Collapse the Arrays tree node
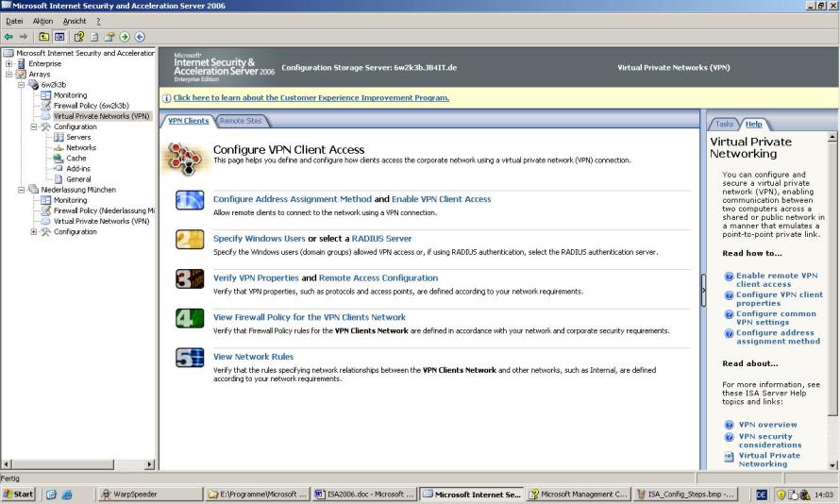 8,75
